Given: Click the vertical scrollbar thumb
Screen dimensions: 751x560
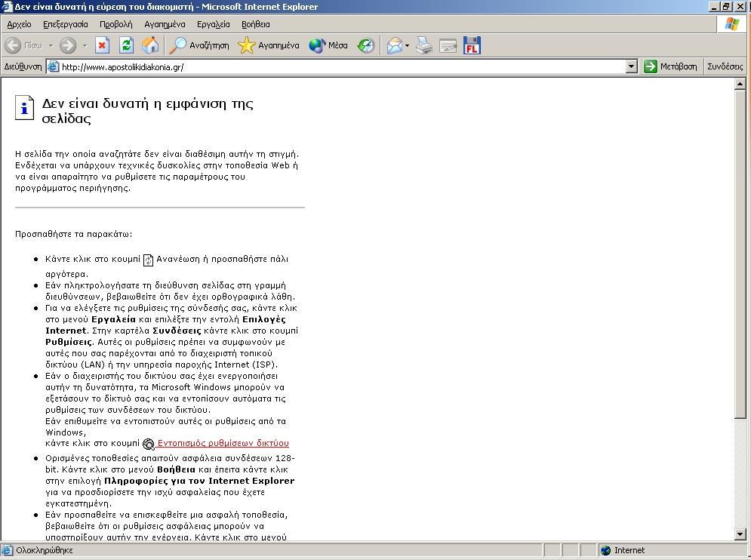Looking at the screenshot, I should pyautogui.click(x=740, y=254).
